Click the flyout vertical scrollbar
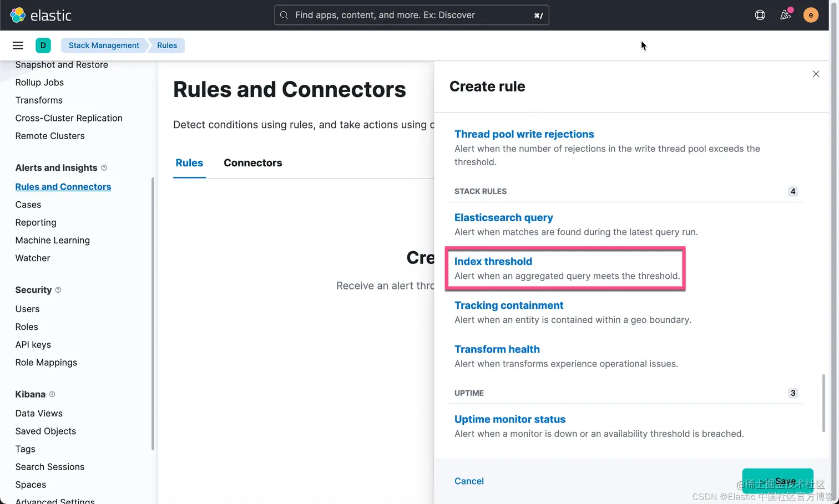The width and height of the screenshot is (839, 504). (823, 403)
